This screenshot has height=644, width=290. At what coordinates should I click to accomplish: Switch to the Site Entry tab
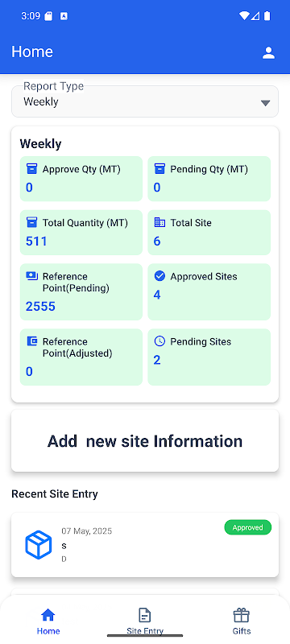(144, 621)
